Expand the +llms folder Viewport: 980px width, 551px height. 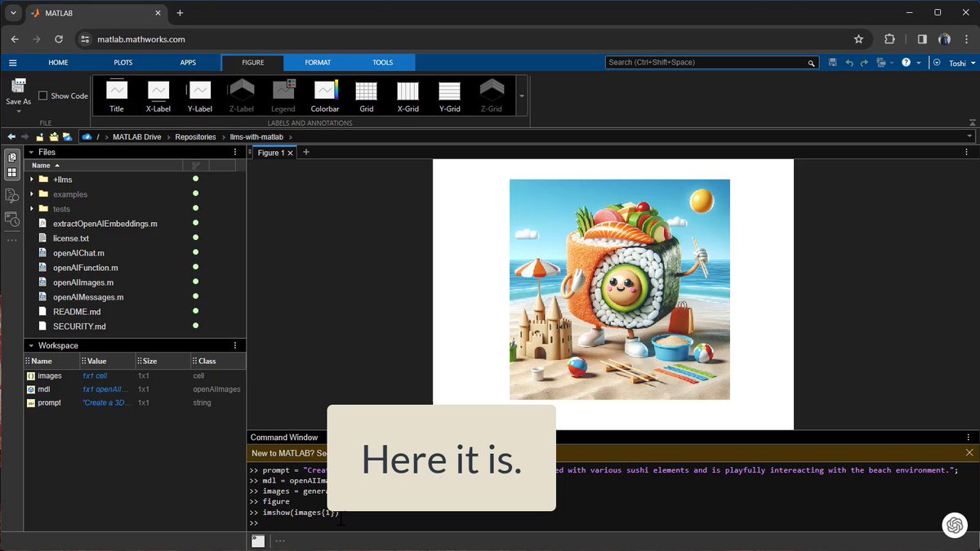[x=32, y=180]
